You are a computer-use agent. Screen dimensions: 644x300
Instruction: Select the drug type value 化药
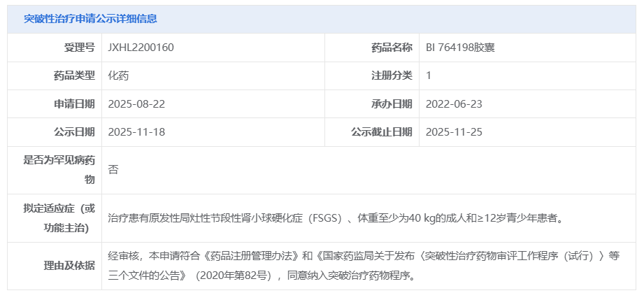tap(118, 76)
